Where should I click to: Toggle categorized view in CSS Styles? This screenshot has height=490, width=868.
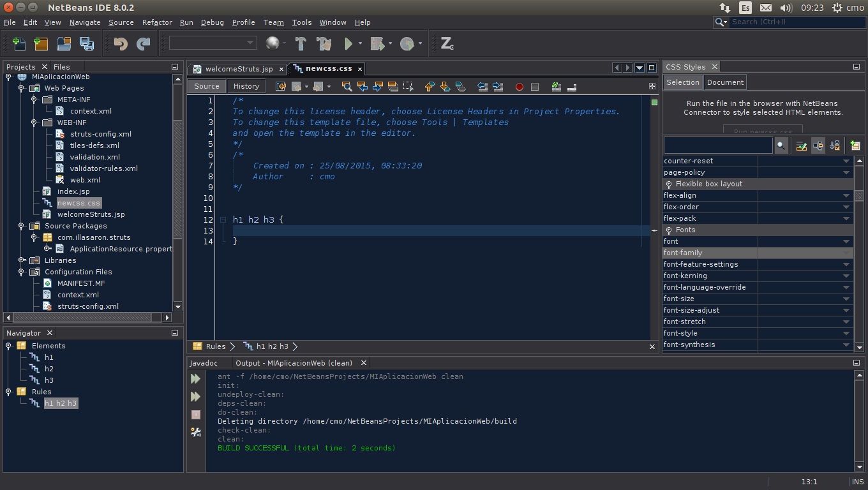click(818, 145)
